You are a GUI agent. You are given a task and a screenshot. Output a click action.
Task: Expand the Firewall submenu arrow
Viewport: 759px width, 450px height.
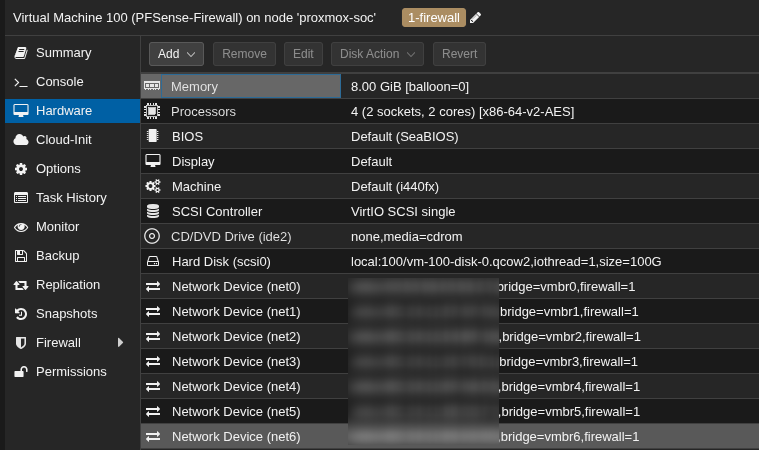(120, 342)
